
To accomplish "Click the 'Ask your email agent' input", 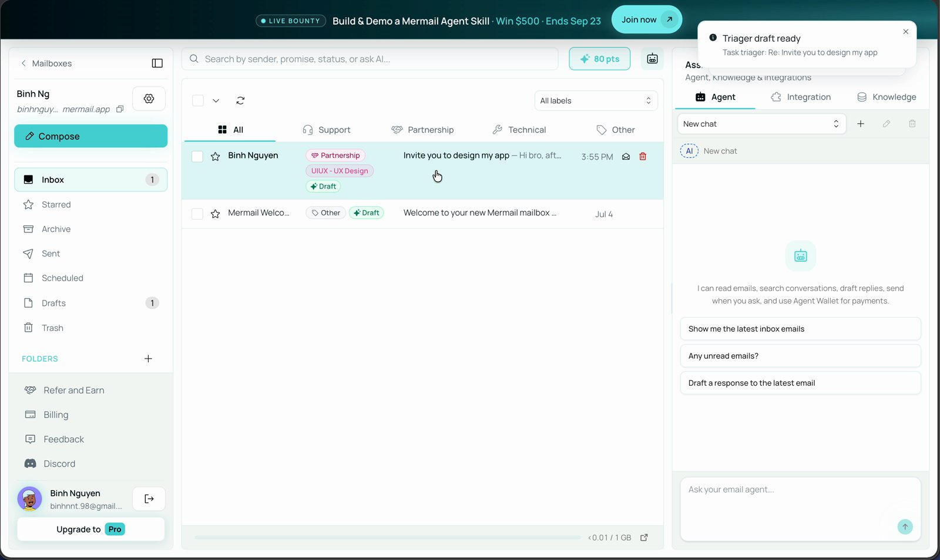I will coord(800,508).
